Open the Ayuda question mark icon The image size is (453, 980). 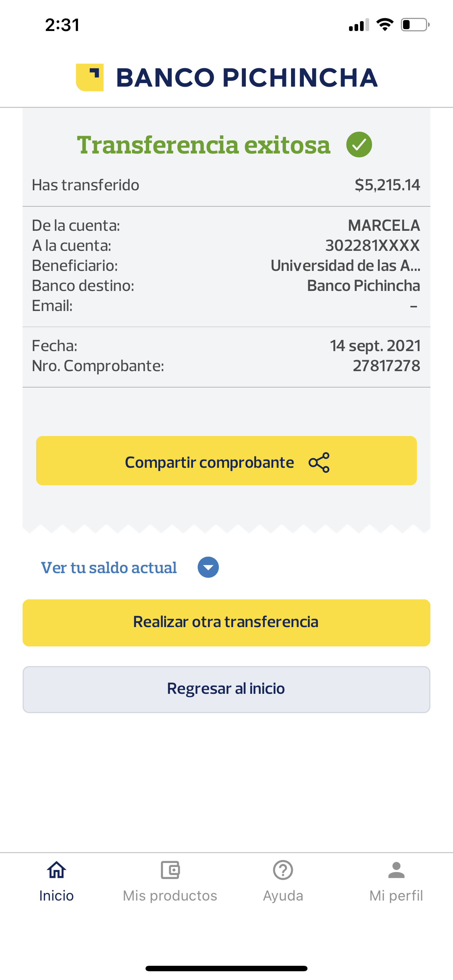pos(283,870)
